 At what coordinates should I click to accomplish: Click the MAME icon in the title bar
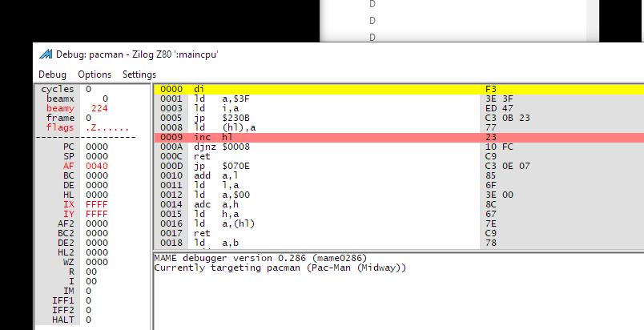tap(45, 54)
